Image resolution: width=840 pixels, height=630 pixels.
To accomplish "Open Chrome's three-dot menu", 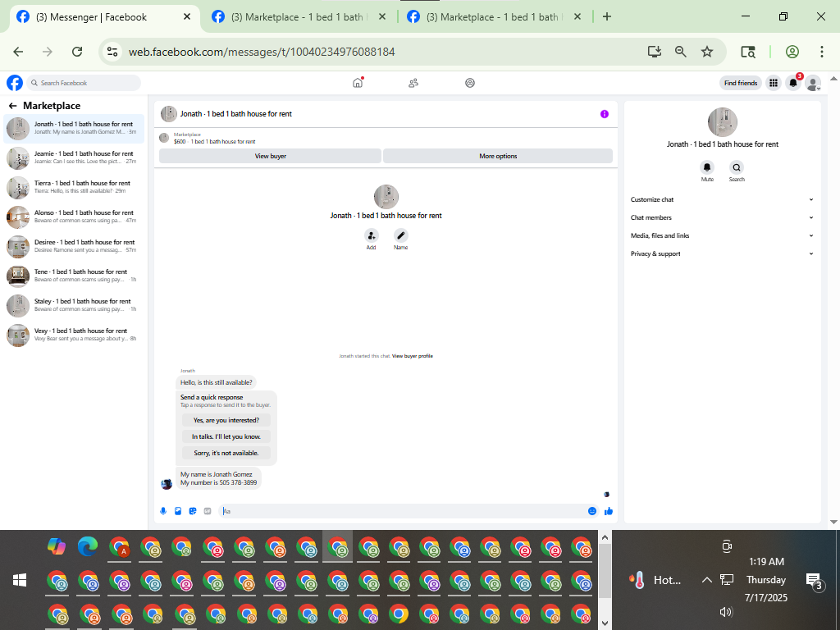I will 822,52.
